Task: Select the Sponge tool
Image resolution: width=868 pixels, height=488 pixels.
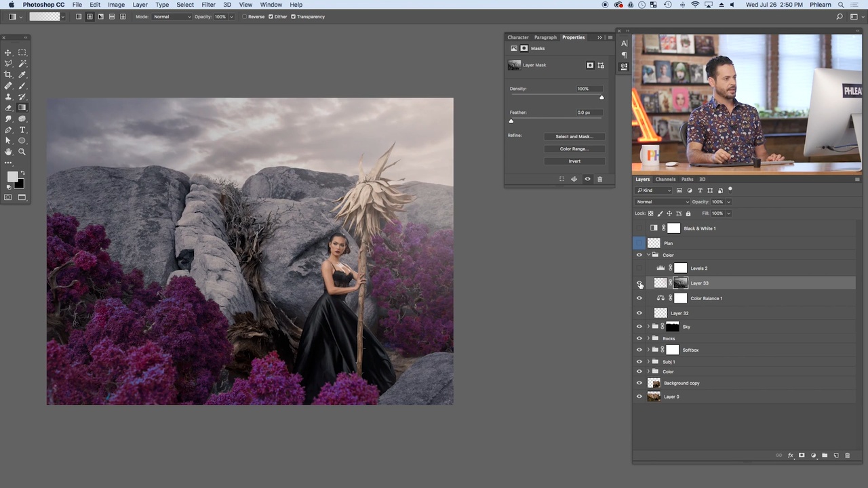Action: point(22,119)
